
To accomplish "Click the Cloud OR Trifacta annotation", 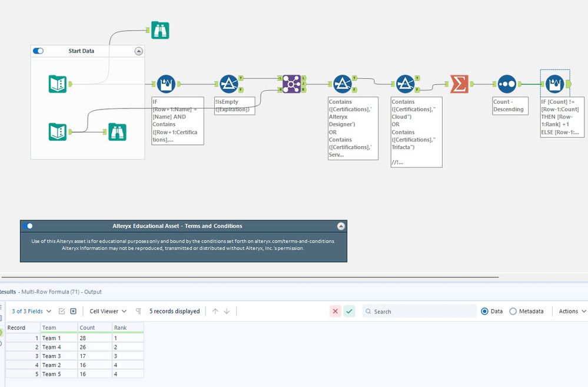I will pos(416,132).
